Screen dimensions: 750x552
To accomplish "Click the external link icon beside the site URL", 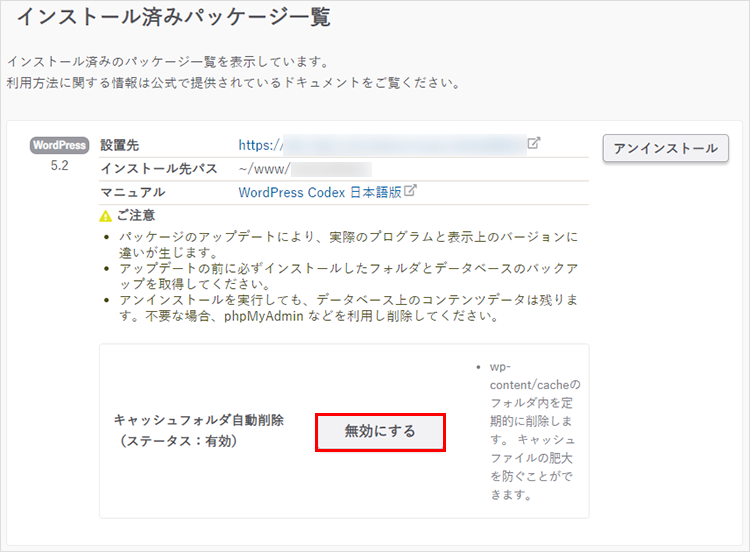I will [534, 143].
